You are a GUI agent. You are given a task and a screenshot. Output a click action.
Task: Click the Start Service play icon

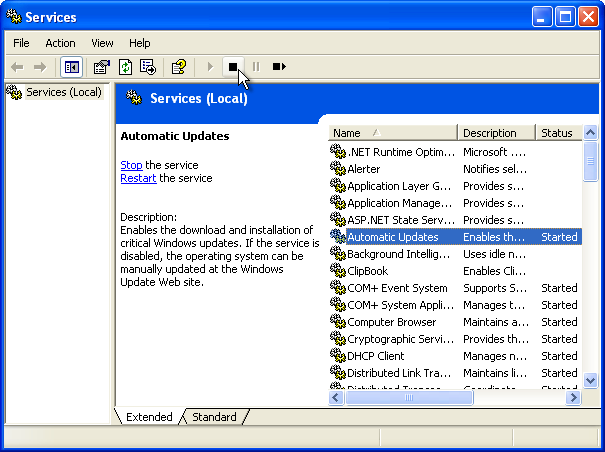[x=210, y=67]
